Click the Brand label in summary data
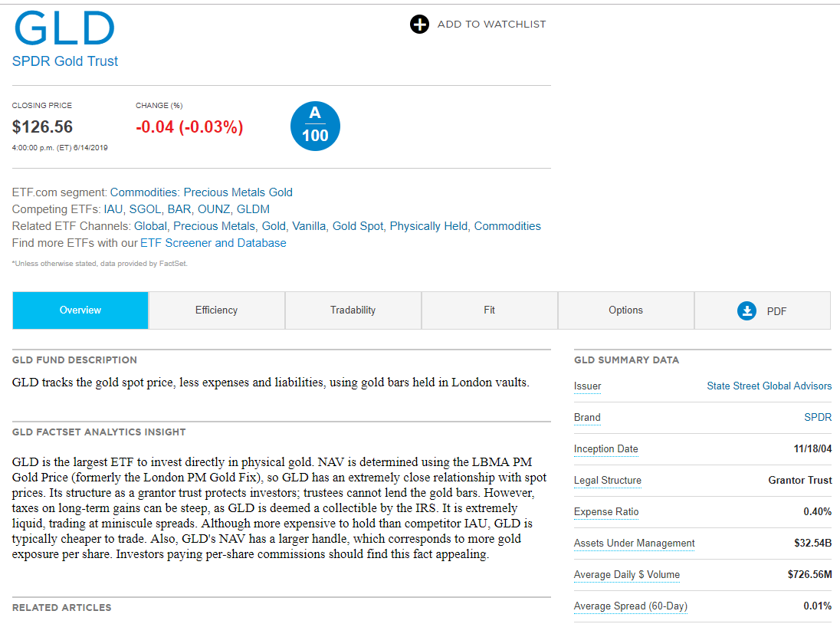 [x=587, y=417]
